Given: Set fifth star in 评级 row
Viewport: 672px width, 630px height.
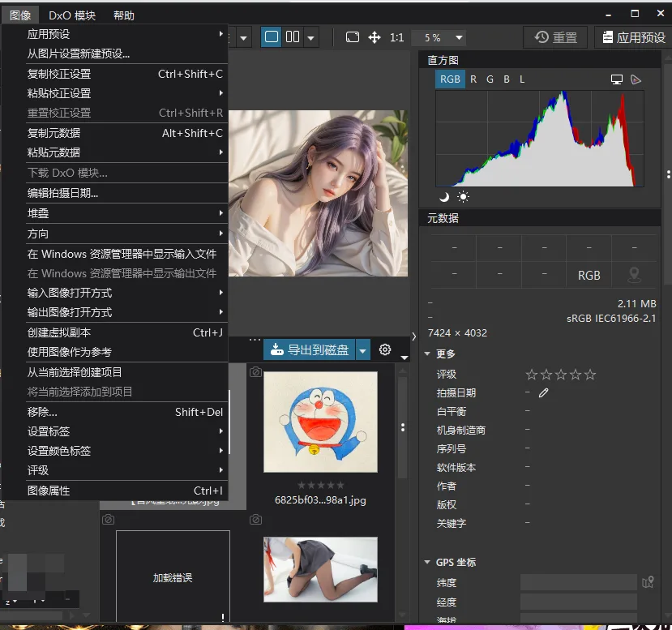Looking at the screenshot, I should [590, 374].
